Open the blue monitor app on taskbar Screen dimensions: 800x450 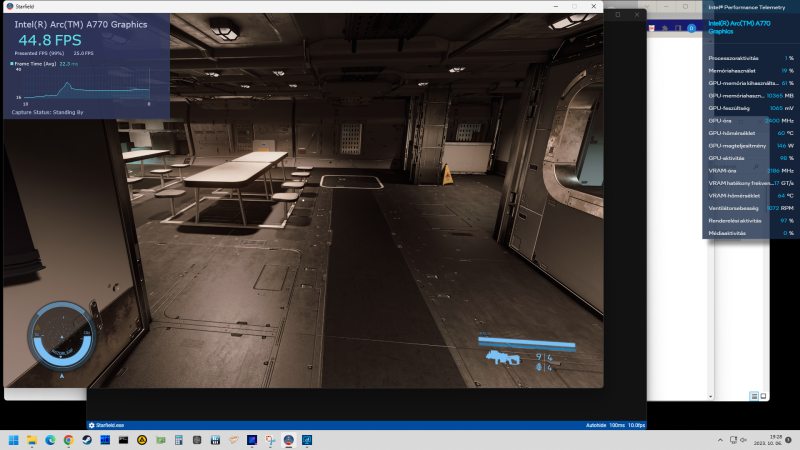tap(307, 440)
